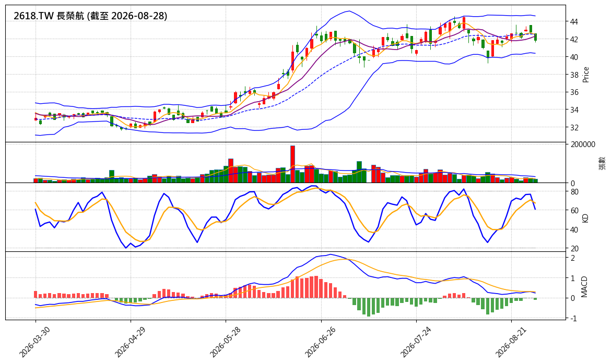
Task: Click the x-axis date label 2026-08-21
Action: (x=511, y=342)
